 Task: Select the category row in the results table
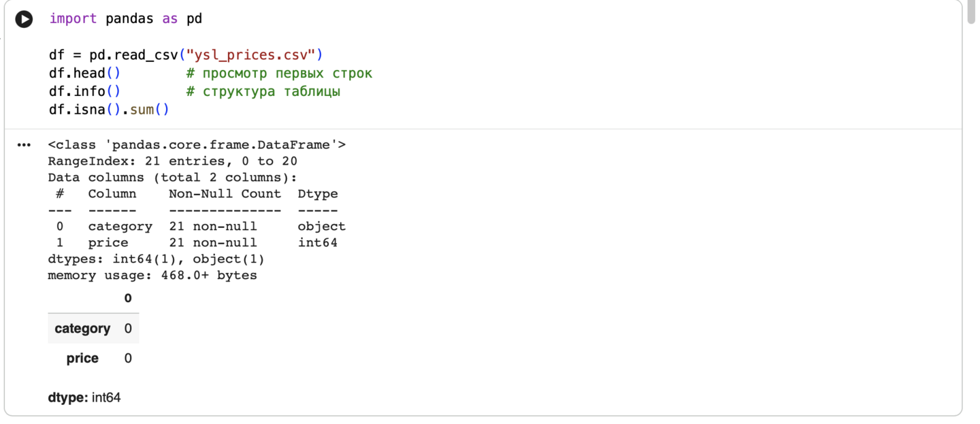pos(82,329)
